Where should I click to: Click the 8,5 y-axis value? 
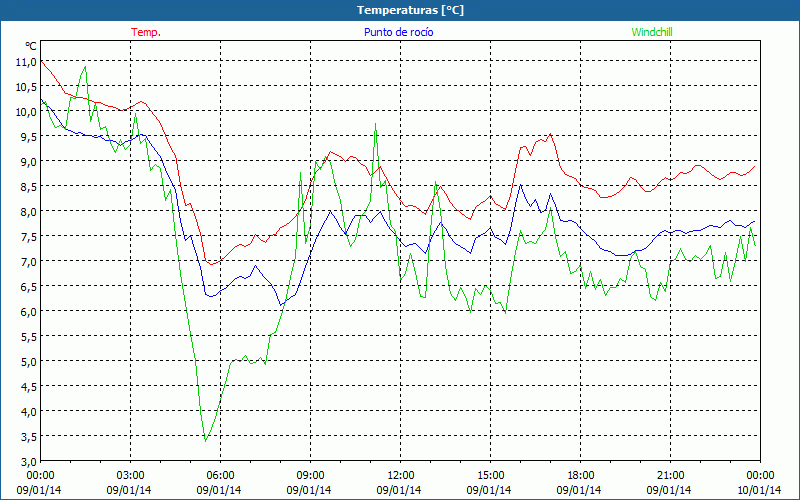click(x=28, y=187)
